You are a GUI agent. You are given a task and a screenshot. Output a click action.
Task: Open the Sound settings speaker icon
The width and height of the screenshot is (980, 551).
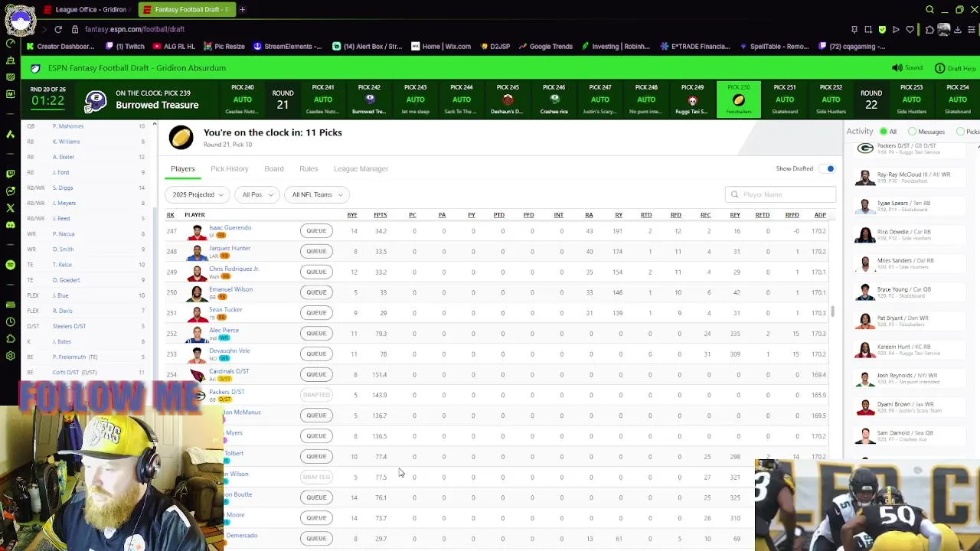point(897,68)
